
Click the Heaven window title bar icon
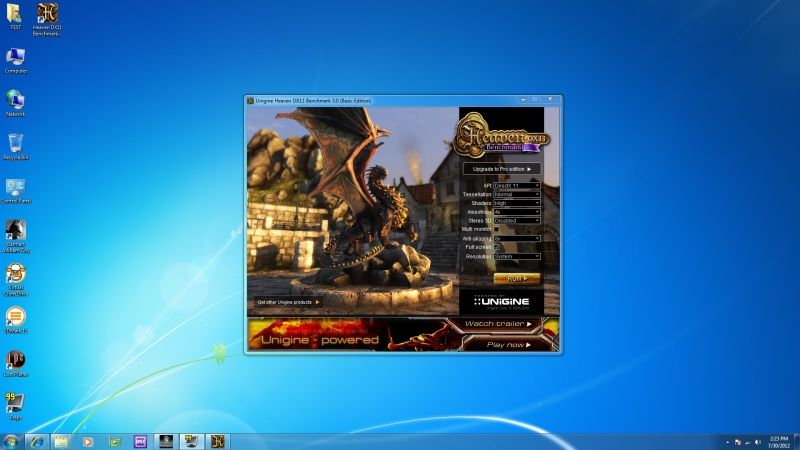point(251,101)
